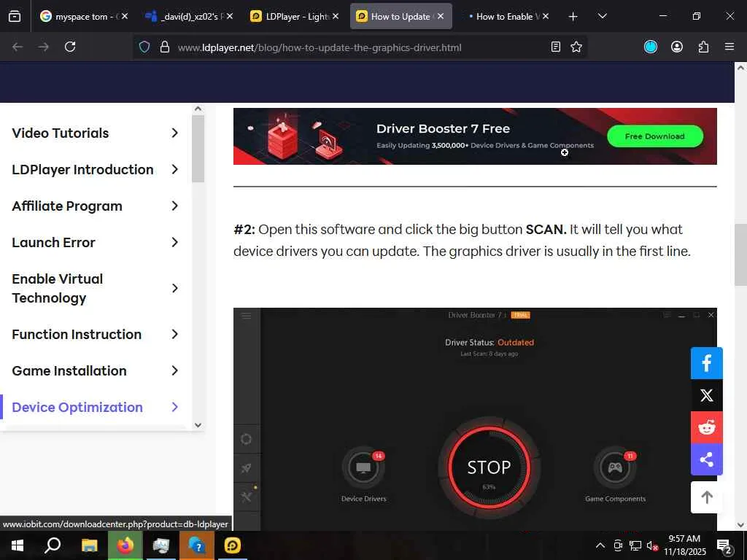The width and height of the screenshot is (747, 560).
Task: Expand Affiliate Program section
Action: coord(96,206)
